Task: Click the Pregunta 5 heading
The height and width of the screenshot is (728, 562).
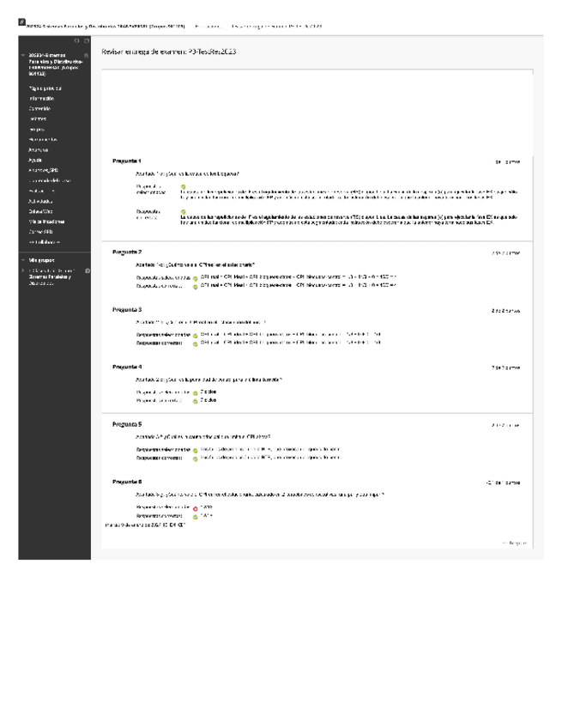Action: coord(127,424)
